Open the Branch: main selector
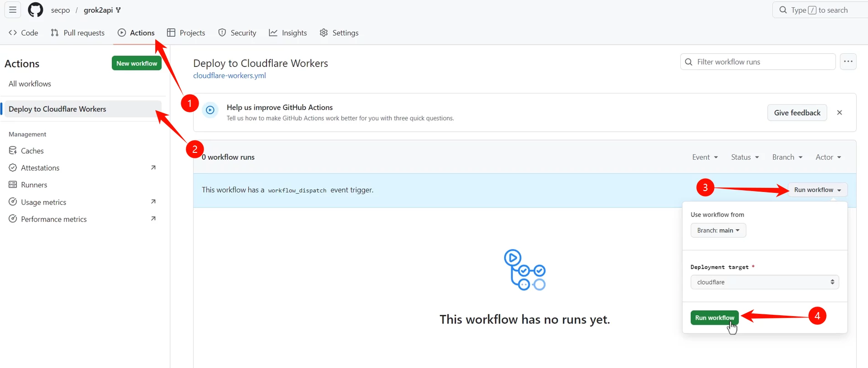 click(718, 230)
